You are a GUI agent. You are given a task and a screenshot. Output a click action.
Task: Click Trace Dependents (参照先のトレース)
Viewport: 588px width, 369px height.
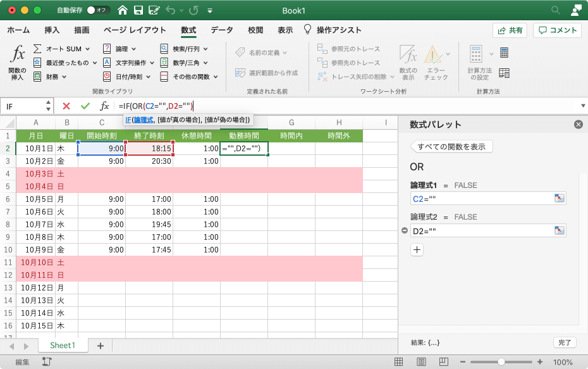coord(349,63)
